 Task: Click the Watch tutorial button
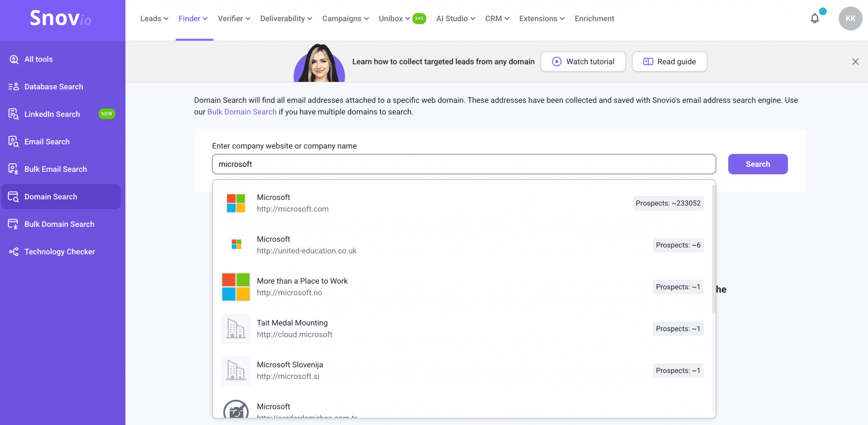583,62
